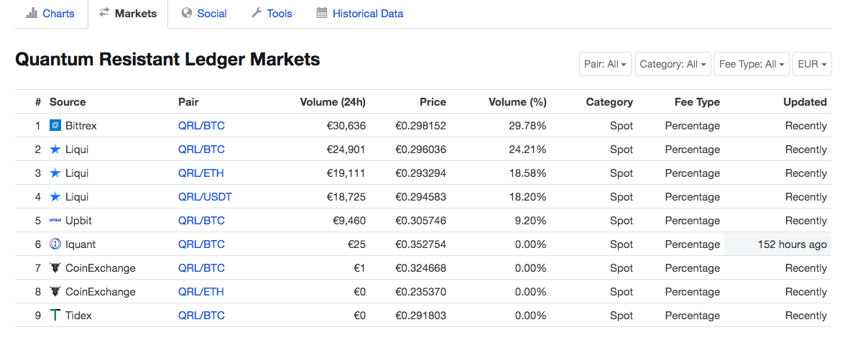This screenshot has width=868, height=353.
Task: Click the Iquant exchange logo icon
Action: coord(55,244)
